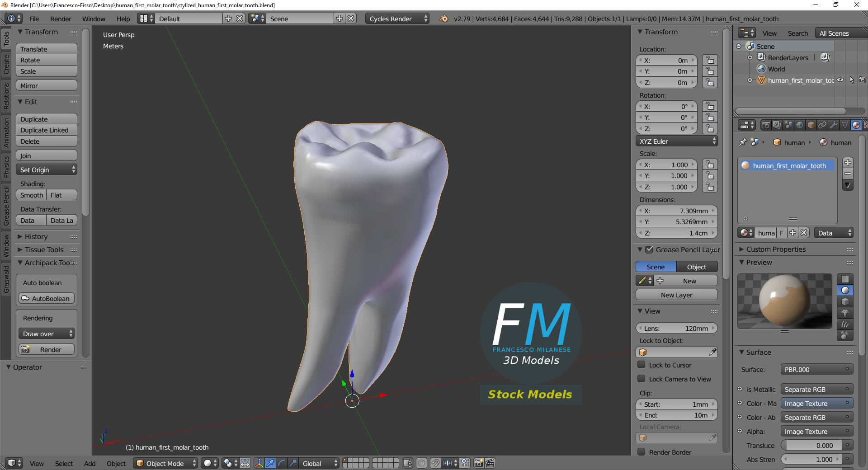
Task: Open the Add menu in 3D view header
Action: pyautogui.click(x=90, y=463)
